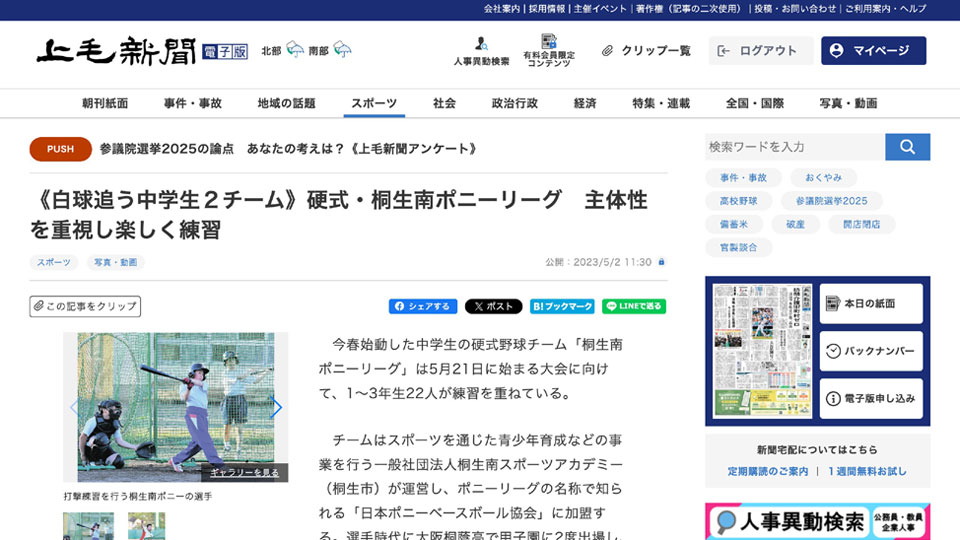Screen dimensions: 960x540
Task: Click the 北部 weather icon
Action: coord(295,50)
